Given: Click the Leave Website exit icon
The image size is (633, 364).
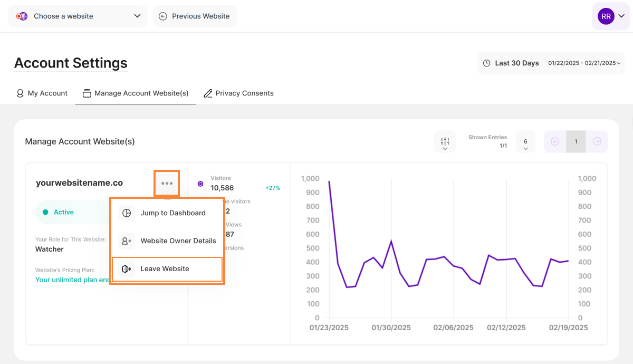Looking at the screenshot, I should (x=127, y=269).
